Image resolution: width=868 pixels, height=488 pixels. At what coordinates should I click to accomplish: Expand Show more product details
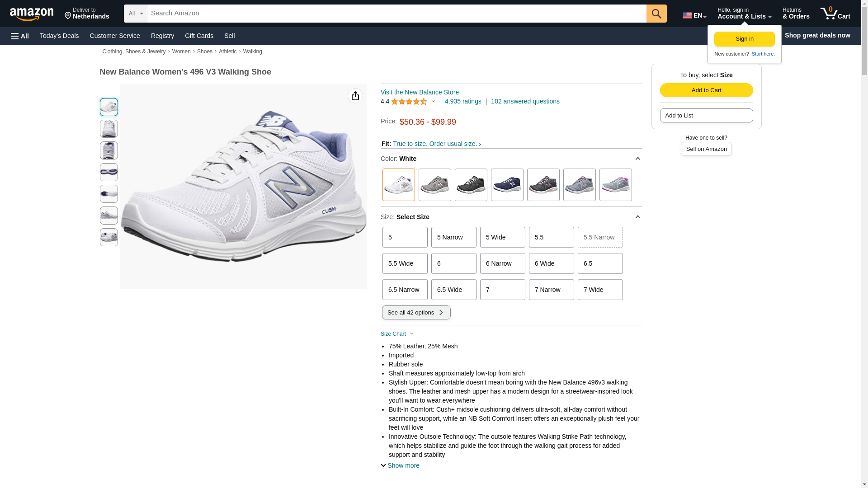click(400, 465)
